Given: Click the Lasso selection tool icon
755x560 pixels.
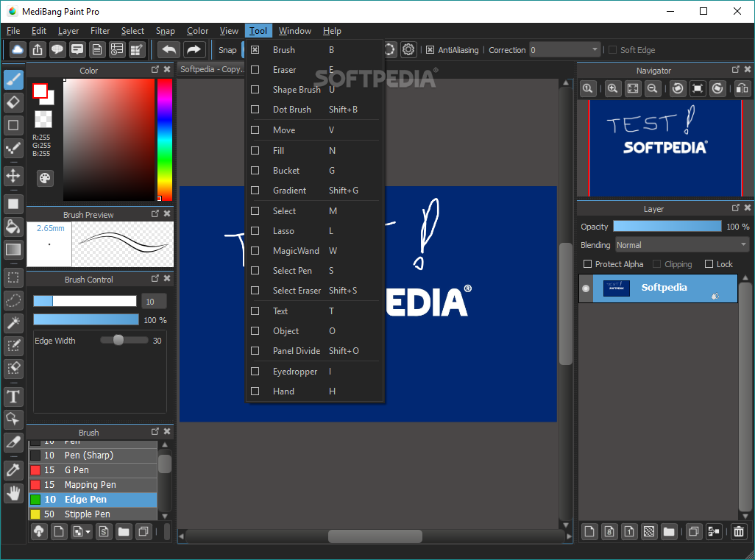Looking at the screenshot, I should tap(13, 300).
